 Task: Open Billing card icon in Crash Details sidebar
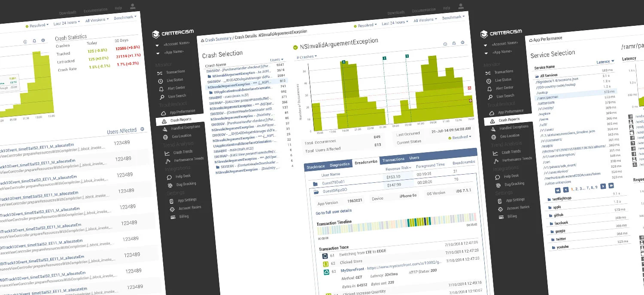173,217
